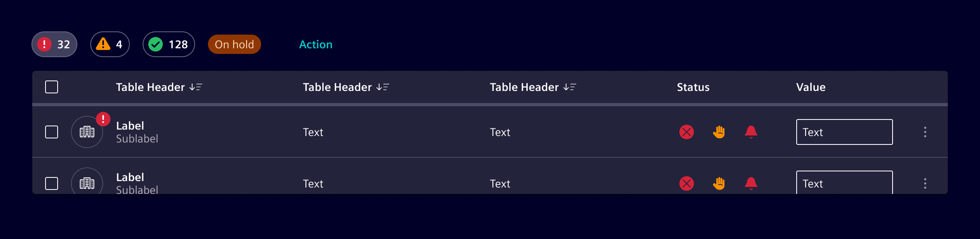Click the red bell alarm icon in first row

(751, 132)
